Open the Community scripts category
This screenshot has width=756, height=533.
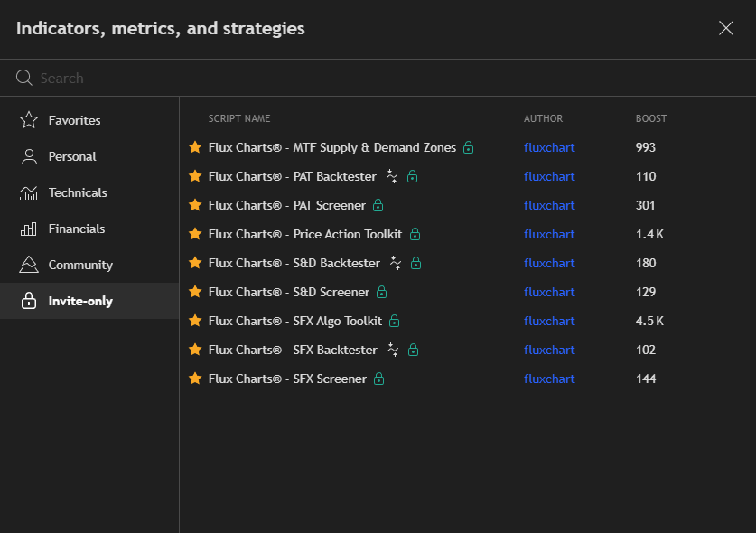89,265
